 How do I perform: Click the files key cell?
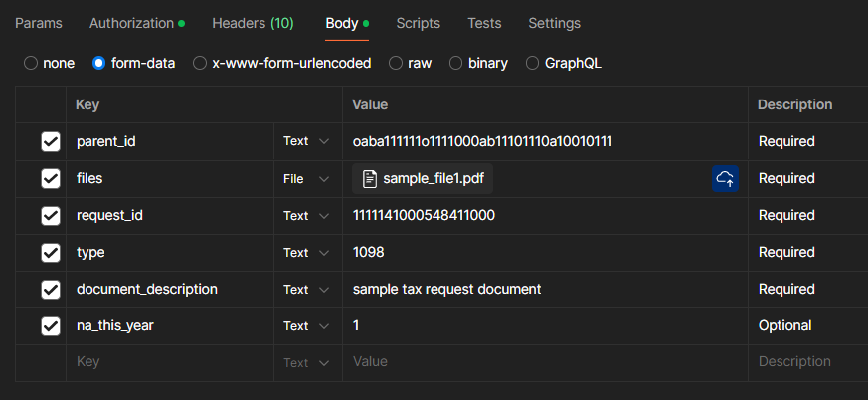(170, 179)
